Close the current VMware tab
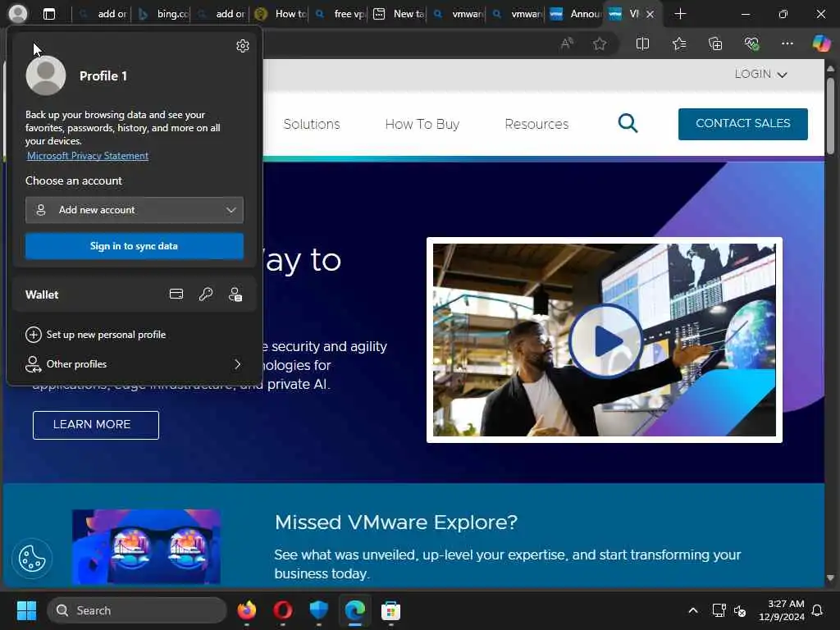This screenshot has width=840, height=630. coord(650,14)
